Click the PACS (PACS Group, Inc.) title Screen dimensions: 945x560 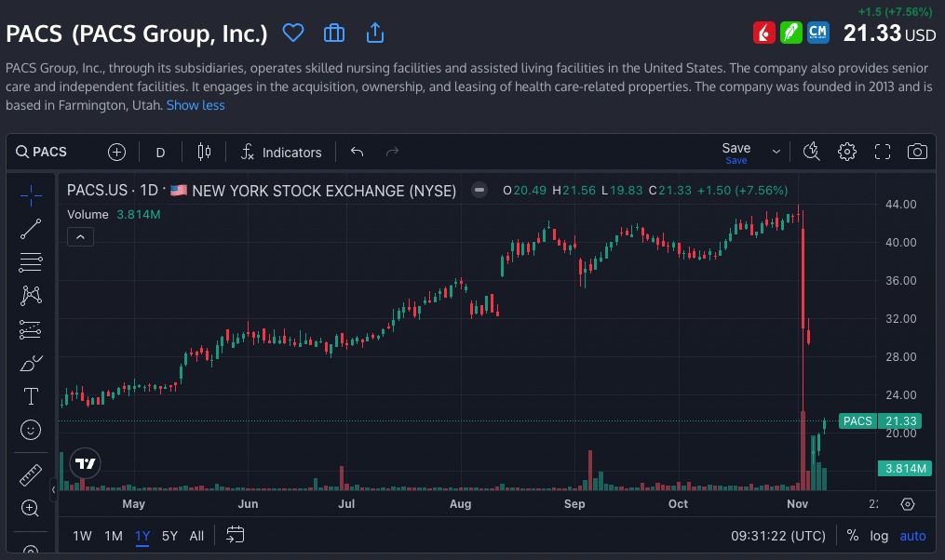(x=136, y=33)
